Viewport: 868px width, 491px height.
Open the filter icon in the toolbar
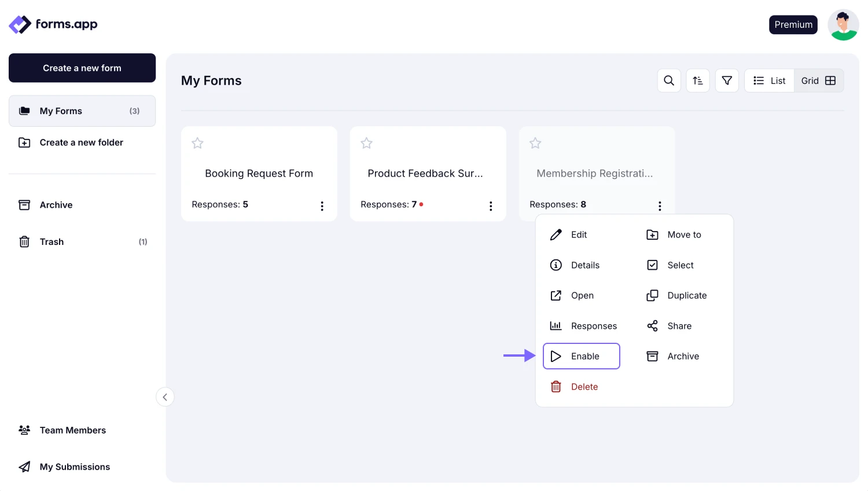727,80
